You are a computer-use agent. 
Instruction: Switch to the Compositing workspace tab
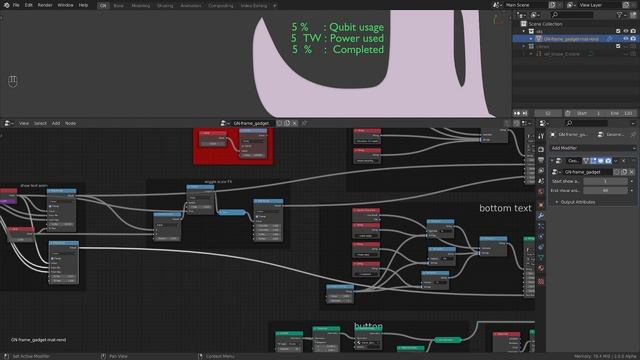click(220, 6)
